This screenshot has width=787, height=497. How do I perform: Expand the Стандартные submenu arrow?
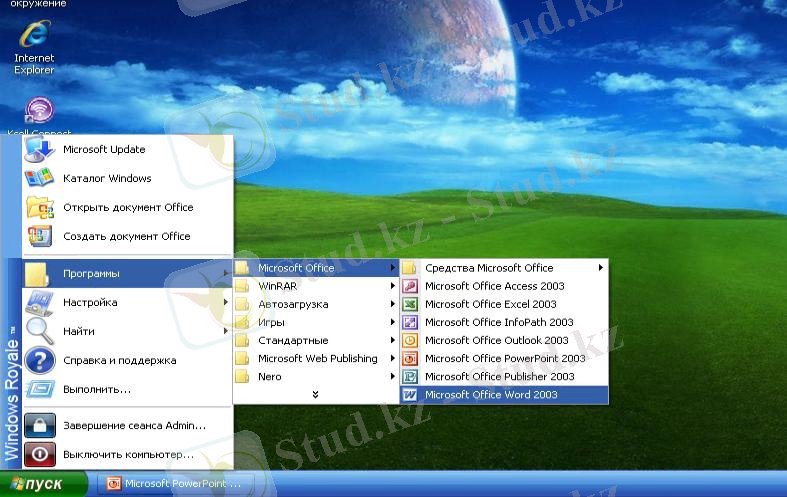(x=392, y=340)
